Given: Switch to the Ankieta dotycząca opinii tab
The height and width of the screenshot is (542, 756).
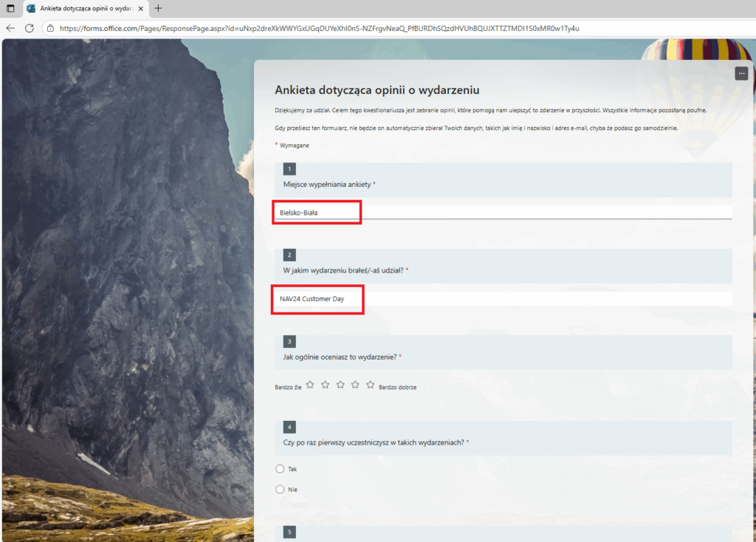Looking at the screenshot, I should [x=81, y=8].
